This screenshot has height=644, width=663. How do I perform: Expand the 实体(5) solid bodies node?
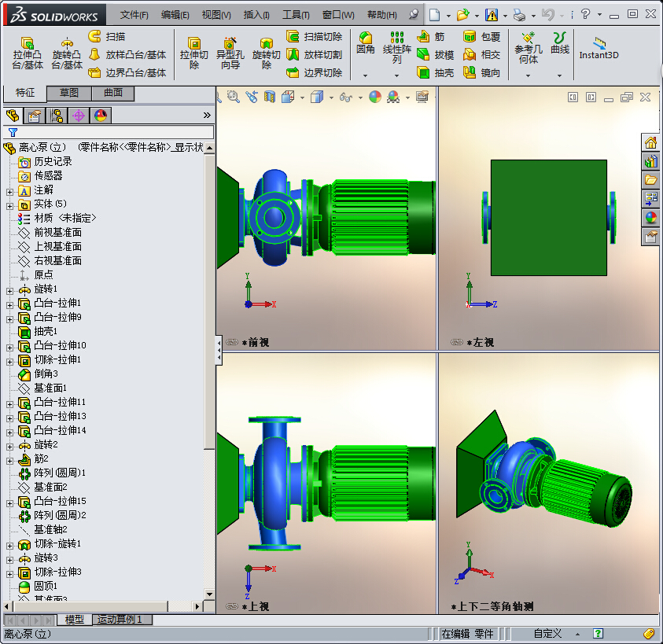click(x=9, y=206)
